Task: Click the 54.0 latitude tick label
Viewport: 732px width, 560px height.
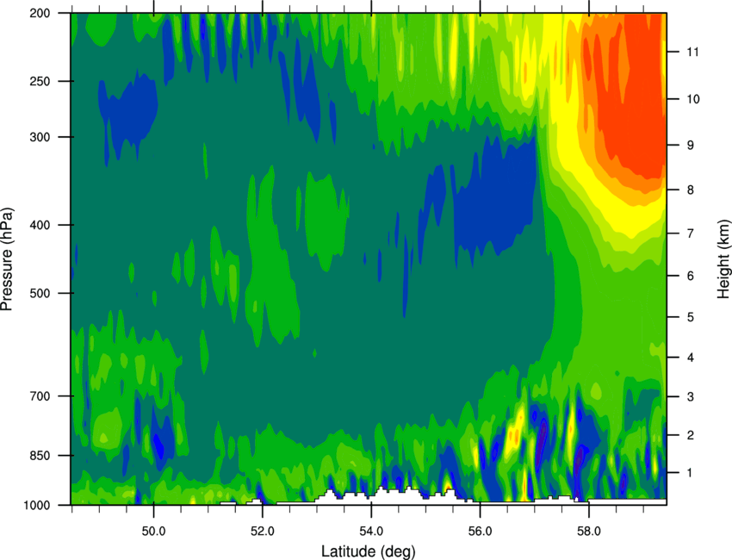Action: (x=372, y=532)
